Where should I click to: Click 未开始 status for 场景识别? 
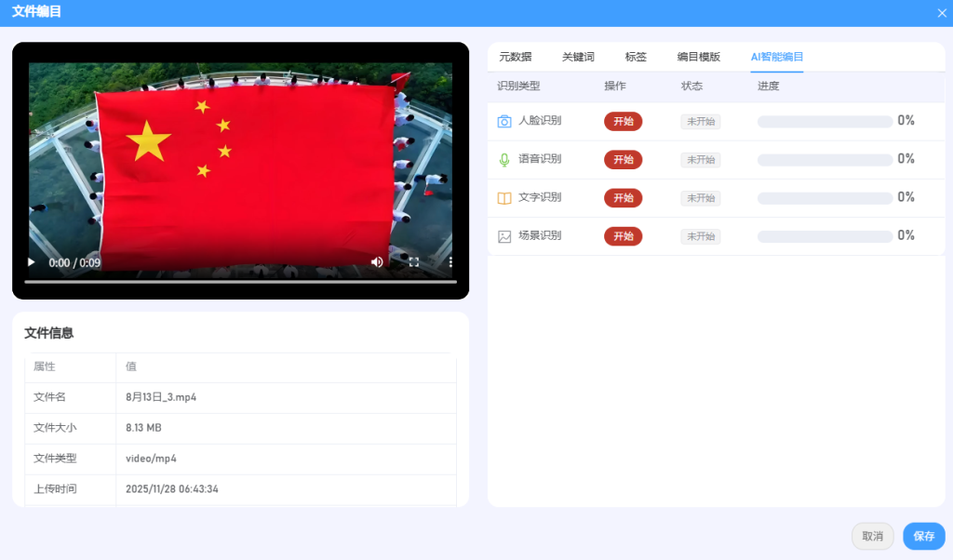701,236
